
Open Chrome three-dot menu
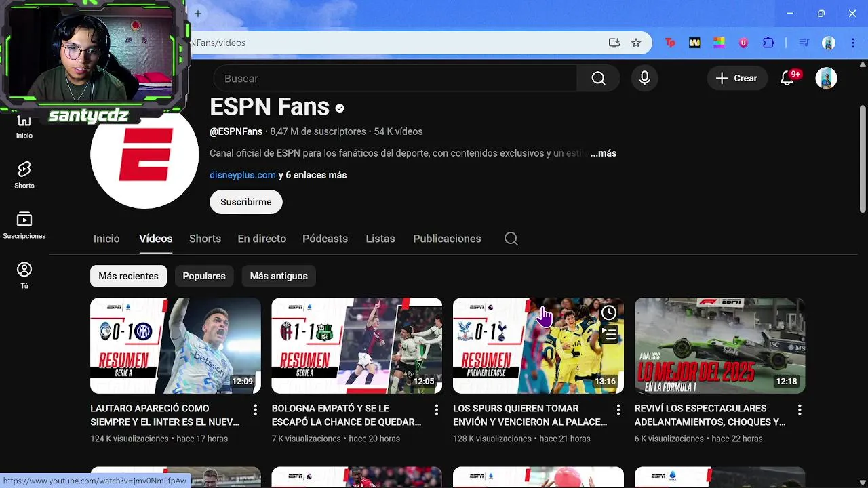852,43
